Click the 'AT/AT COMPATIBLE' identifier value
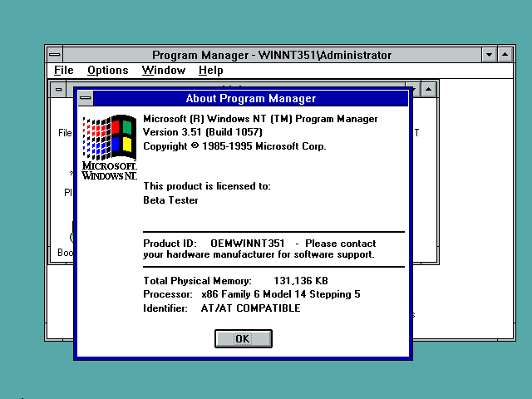 coord(251,308)
